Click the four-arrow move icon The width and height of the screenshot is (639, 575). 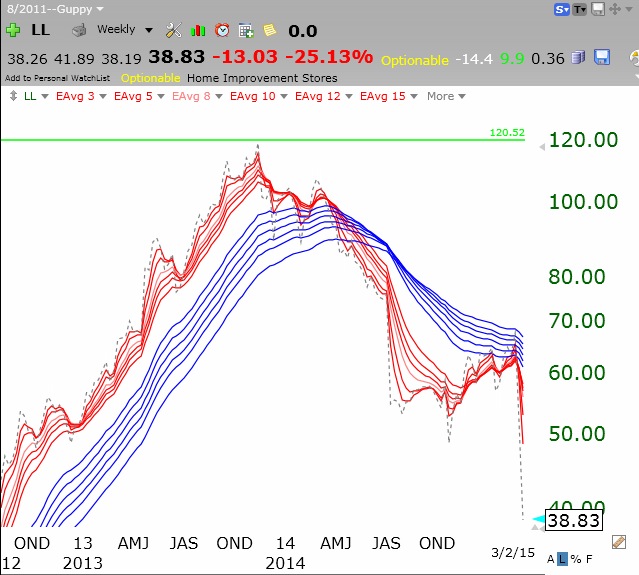coord(615,9)
